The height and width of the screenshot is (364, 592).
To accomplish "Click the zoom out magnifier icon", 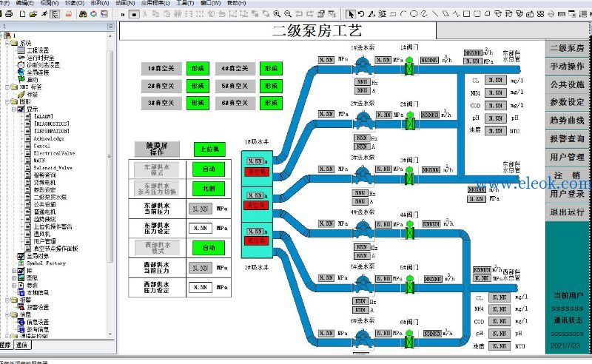I will click(x=288, y=14).
